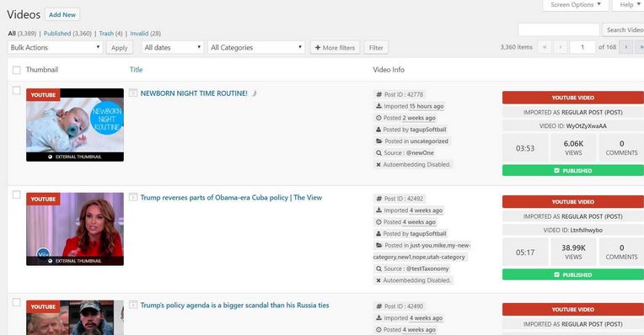This screenshot has height=335, width=644.
Task: Open the Screen Options tab
Action: (576, 5)
